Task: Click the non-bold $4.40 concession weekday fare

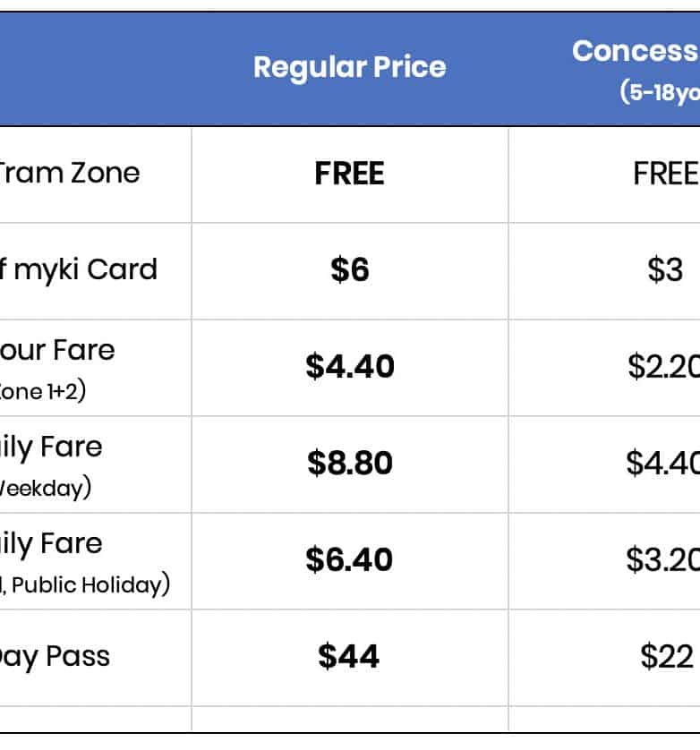Action: coord(662,464)
